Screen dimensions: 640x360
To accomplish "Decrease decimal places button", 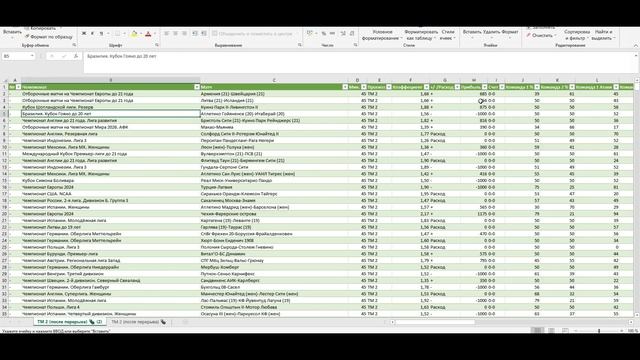I will (352, 33).
